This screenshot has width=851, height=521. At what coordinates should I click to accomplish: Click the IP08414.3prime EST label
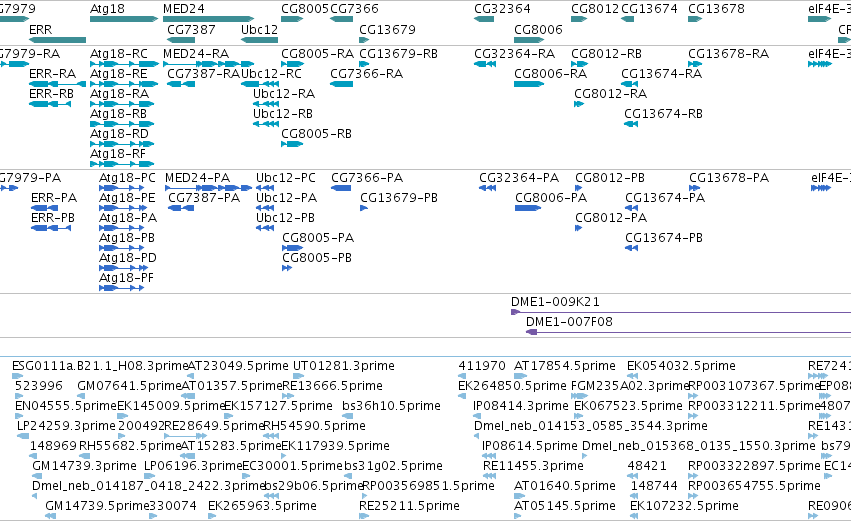coord(520,406)
